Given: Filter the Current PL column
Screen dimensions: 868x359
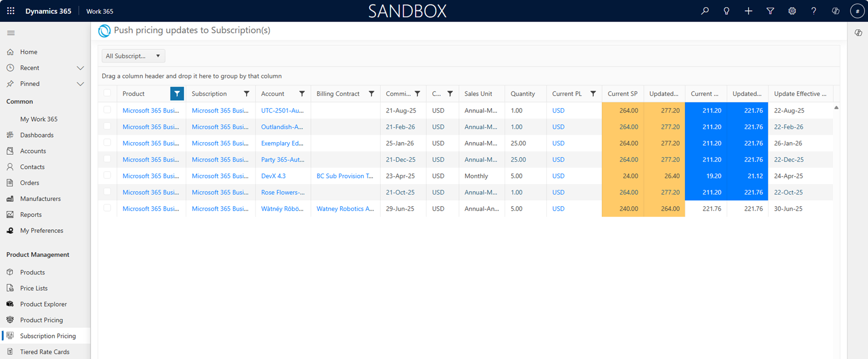Looking at the screenshot, I should 593,94.
